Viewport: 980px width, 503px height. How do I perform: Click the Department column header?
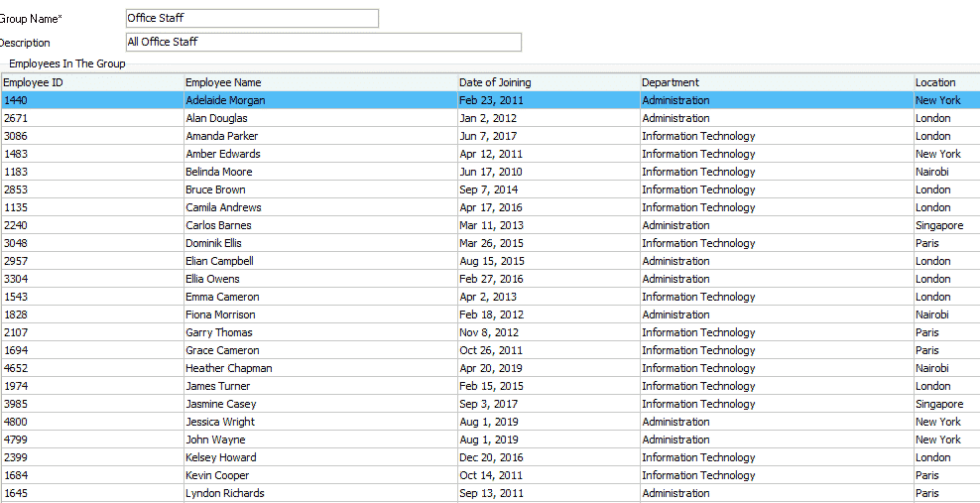(777, 82)
